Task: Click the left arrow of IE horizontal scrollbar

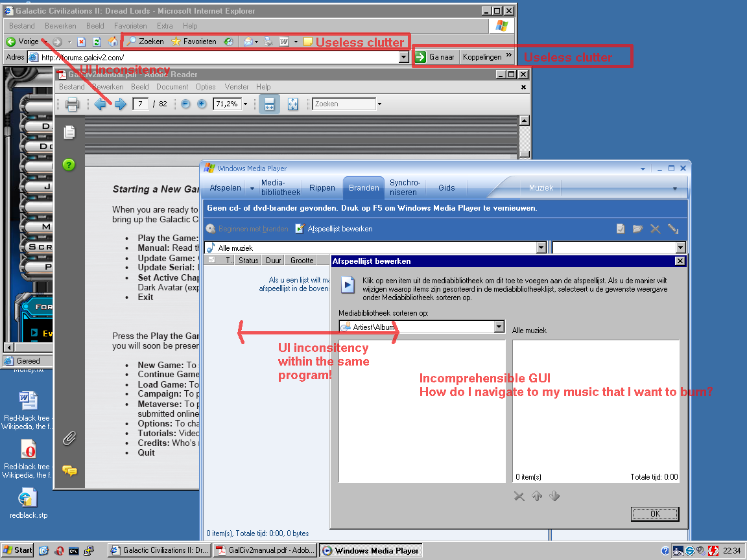Action: pyautogui.click(x=9, y=347)
